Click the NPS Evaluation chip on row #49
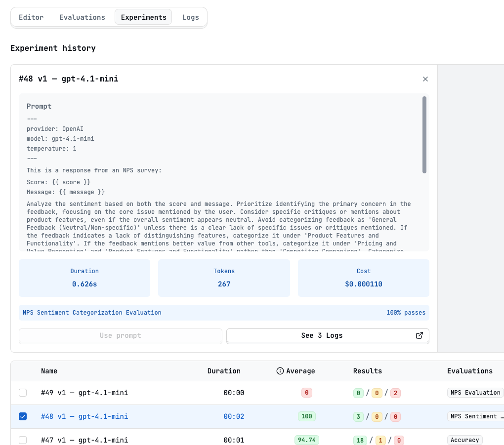Image resolution: width=504 pixels, height=445 pixels. (475, 393)
